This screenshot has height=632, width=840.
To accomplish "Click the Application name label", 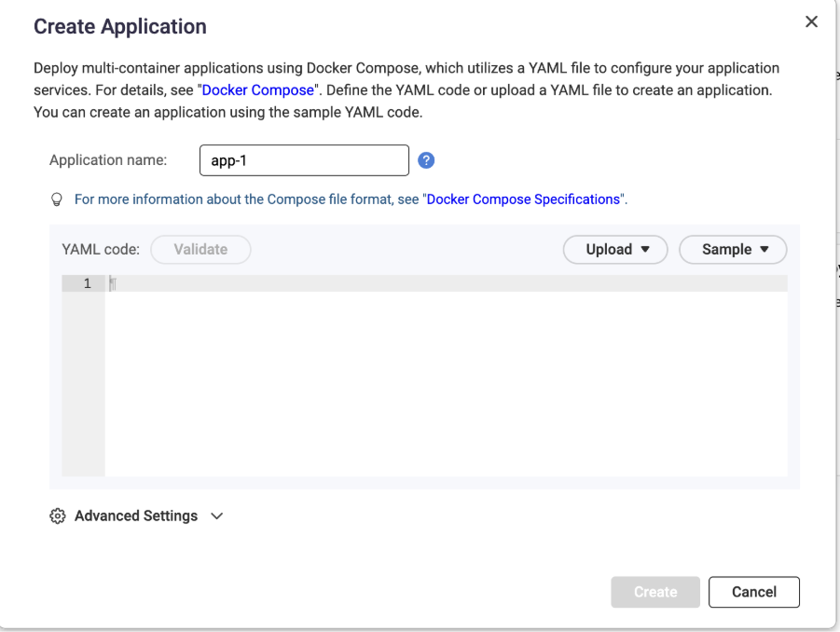I will pyautogui.click(x=108, y=160).
